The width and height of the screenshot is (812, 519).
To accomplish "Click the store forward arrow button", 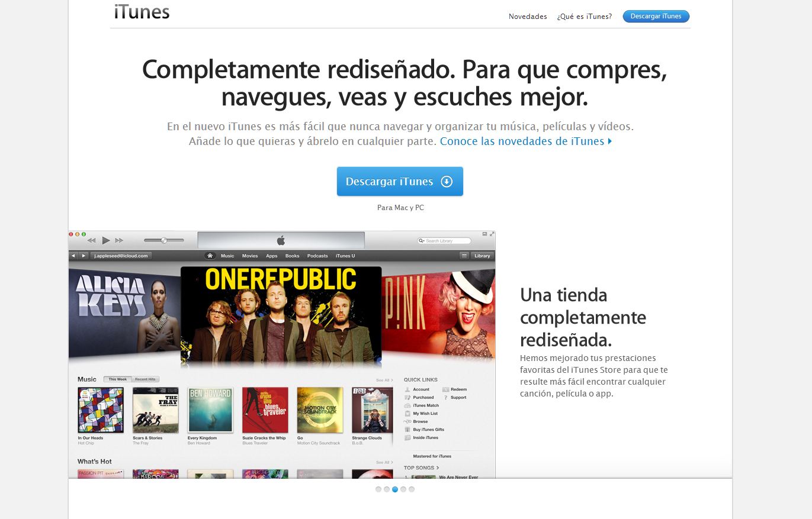I will tap(84, 256).
